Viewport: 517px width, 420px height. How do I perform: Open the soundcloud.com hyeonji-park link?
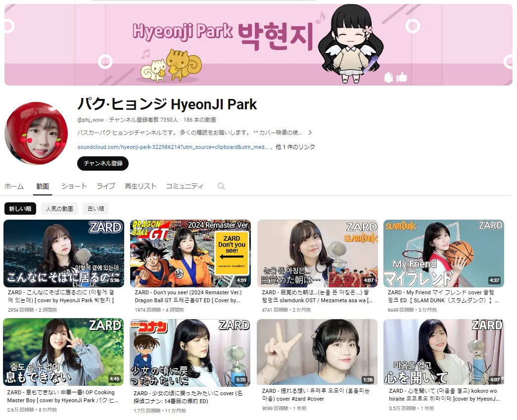pos(173,147)
